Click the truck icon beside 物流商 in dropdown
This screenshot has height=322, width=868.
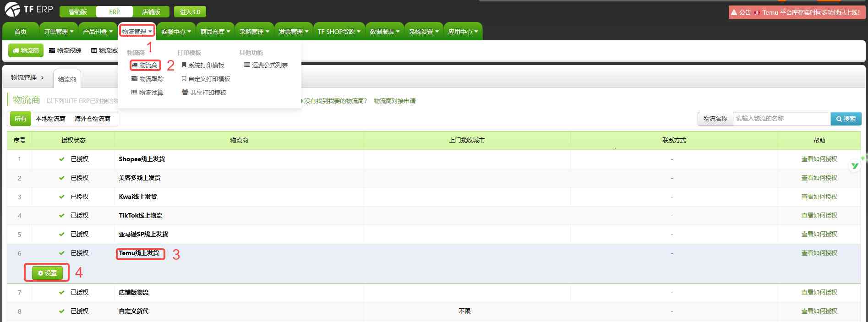[135, 65]
